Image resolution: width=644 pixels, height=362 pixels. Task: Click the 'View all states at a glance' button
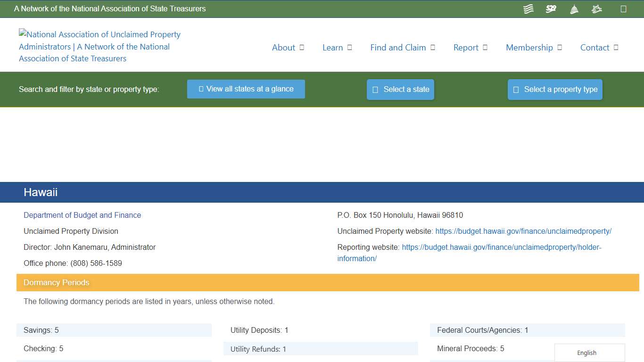(x=246, y=89)
